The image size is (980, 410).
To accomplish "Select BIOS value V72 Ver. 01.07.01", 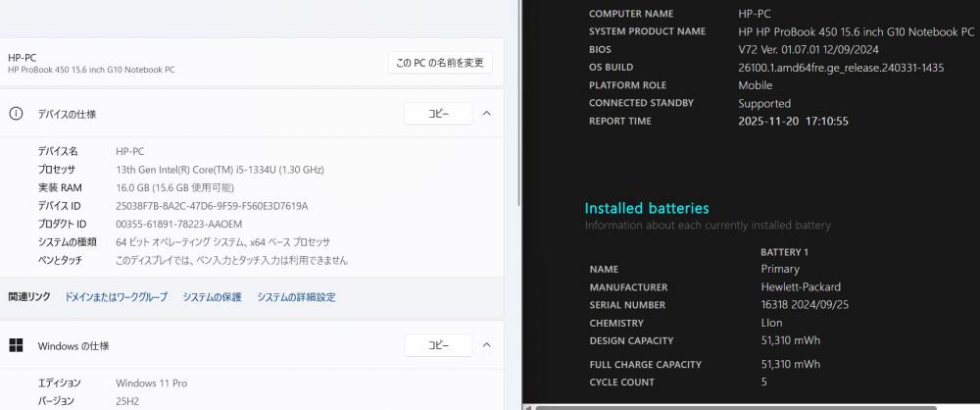I will [808, 49].
